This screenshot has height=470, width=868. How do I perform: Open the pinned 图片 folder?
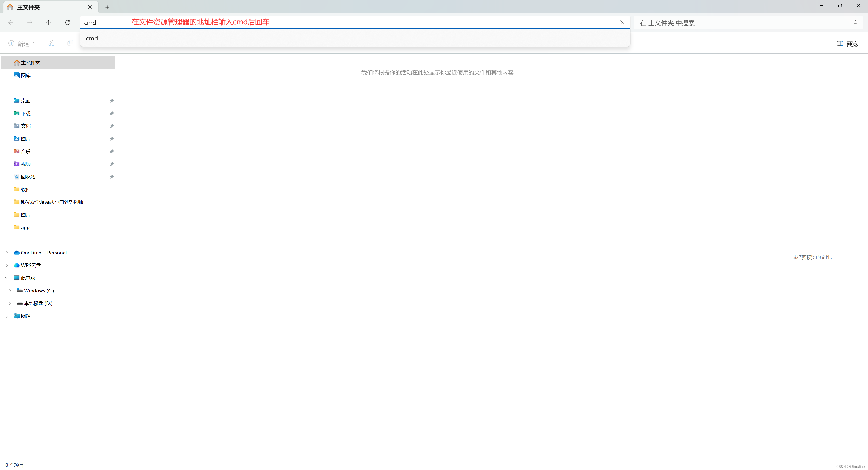coord(58,139)
